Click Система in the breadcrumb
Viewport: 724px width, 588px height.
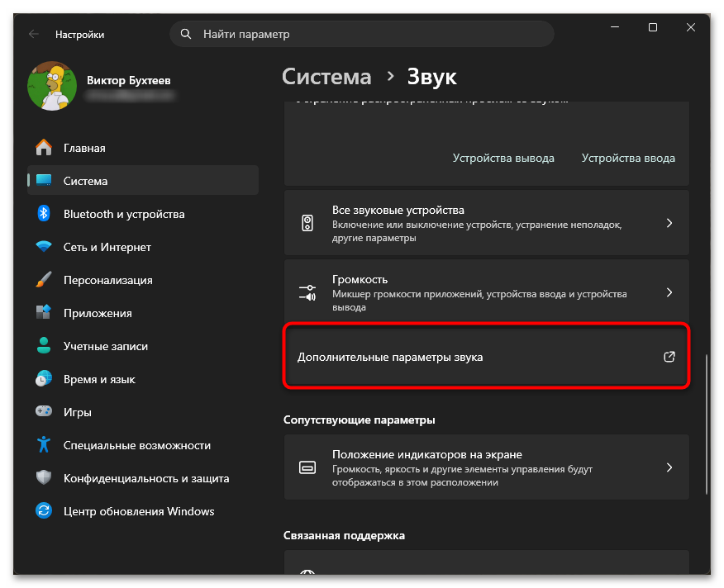pos(326,77)
